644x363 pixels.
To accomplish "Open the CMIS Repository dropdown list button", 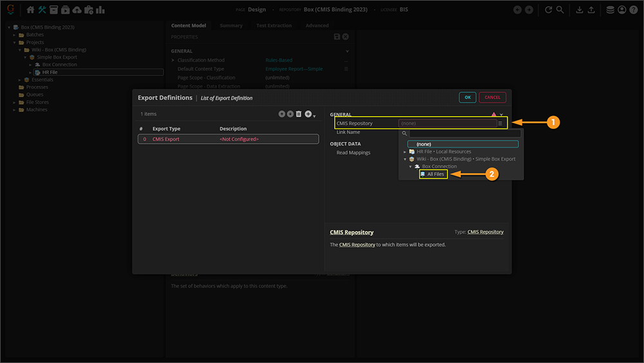I will click(500, 123).
